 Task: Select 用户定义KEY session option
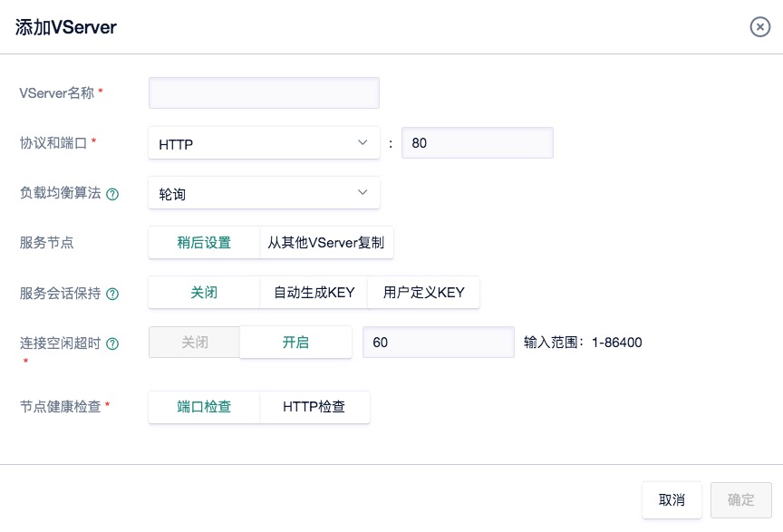[423, 293]
